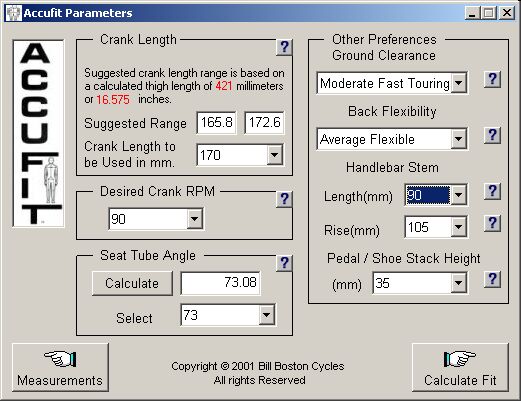
Task: Expand the stem Length(mm) dropdown
Action: click(459, 195)
